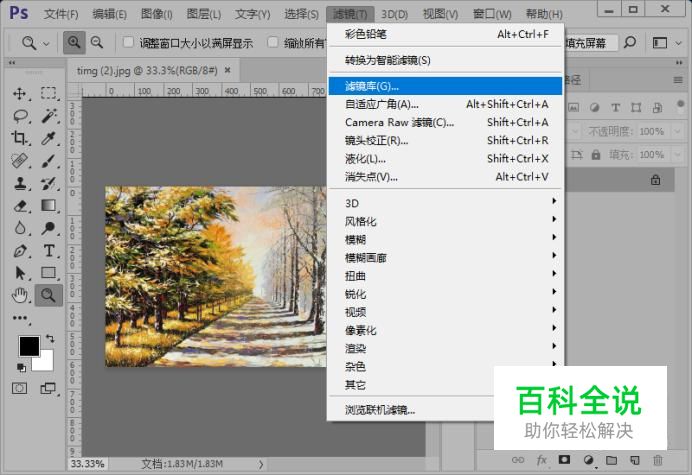Select the Crop tool
Viewport: 692px width, 475px height.
pyautogui.click(x=19, y=138)
